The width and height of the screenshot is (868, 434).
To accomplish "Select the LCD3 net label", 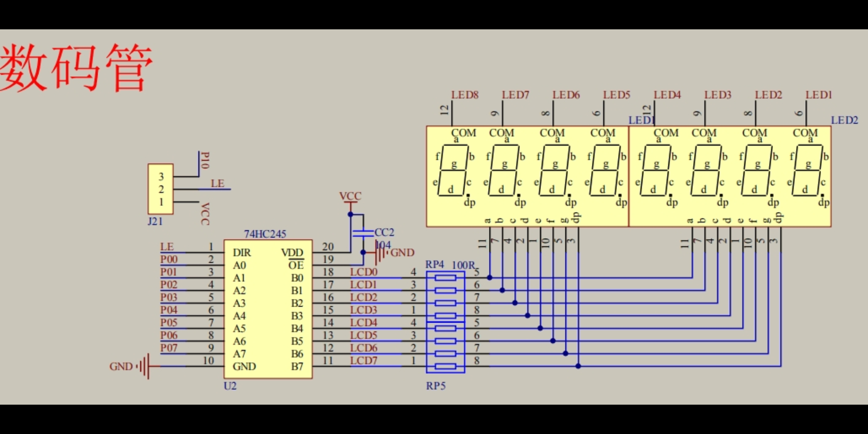I will tap(364, 310).
